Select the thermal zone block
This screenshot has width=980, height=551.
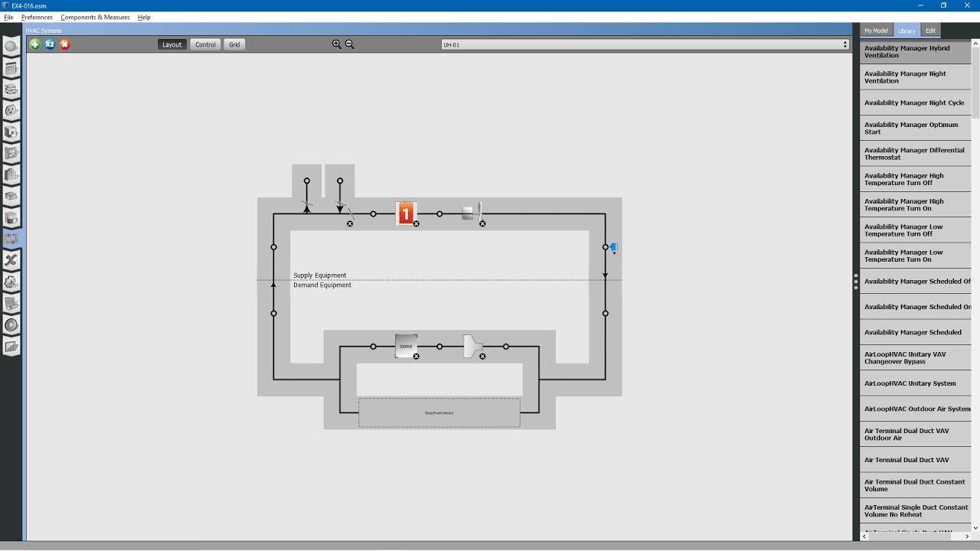(x=406, y=346)
